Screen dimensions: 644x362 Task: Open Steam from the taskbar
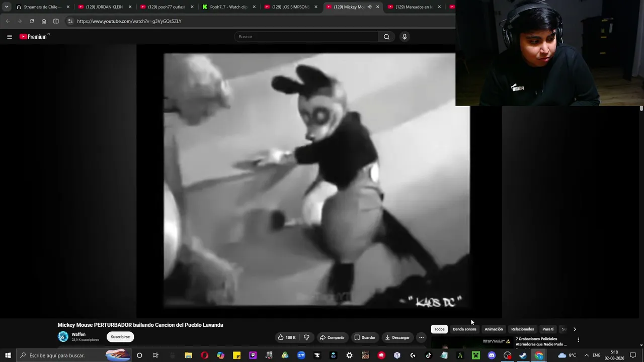click(523, 355)
